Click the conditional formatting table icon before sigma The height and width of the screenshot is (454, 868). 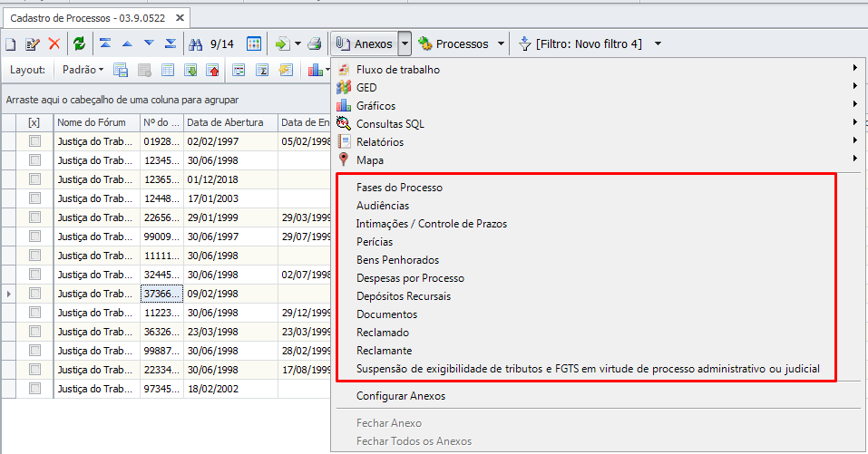click(239, 70)
